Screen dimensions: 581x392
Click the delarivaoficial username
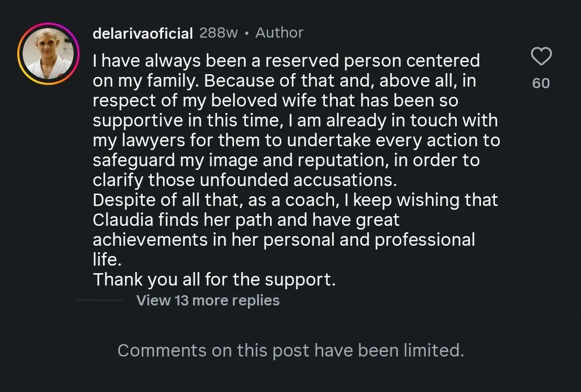pos(143,33)
